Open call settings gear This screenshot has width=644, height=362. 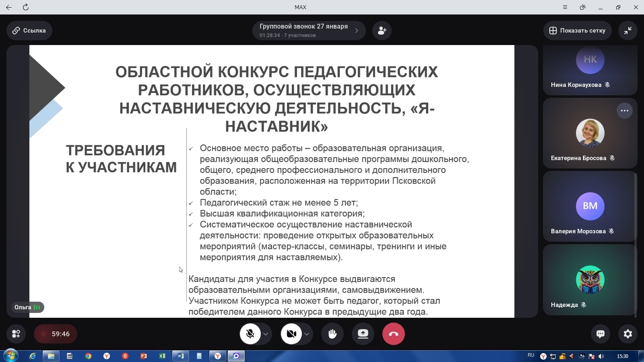pos(627,334)
